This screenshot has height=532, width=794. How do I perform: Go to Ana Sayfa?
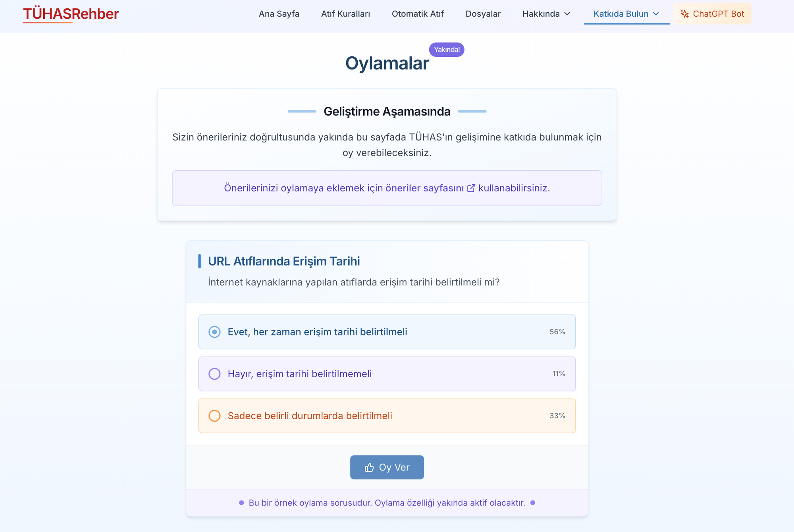tap(279, 14)
